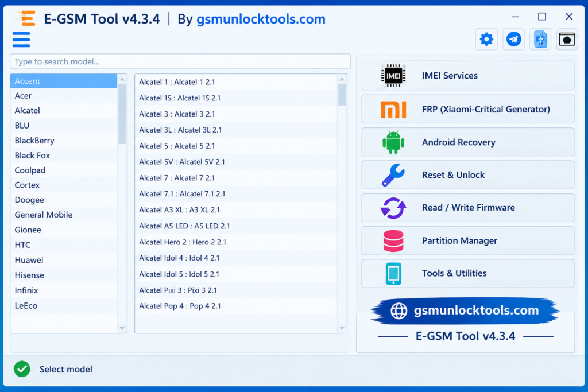Select Gionee brand
The height and width of the screenshot is (392, 588).
point(63,230)
